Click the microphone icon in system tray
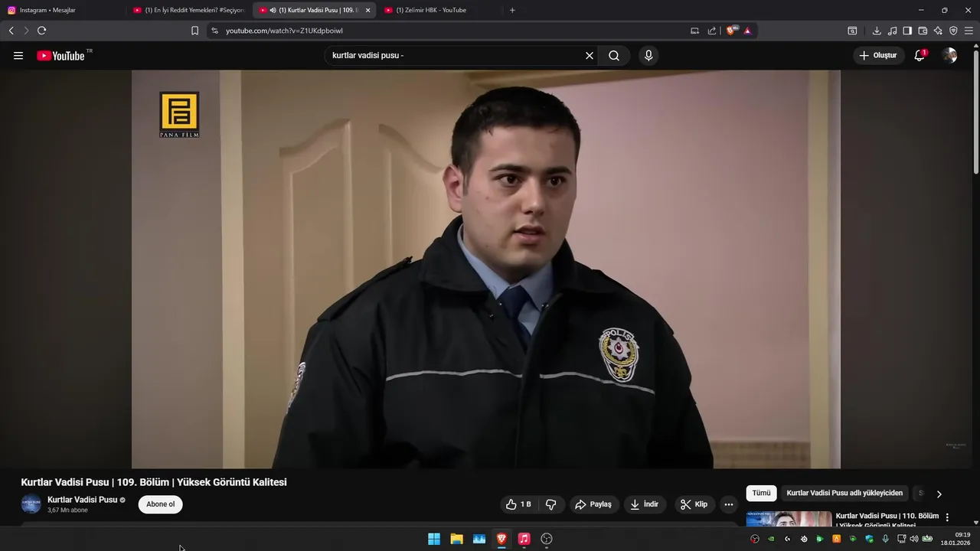 [x=885, y=539]
